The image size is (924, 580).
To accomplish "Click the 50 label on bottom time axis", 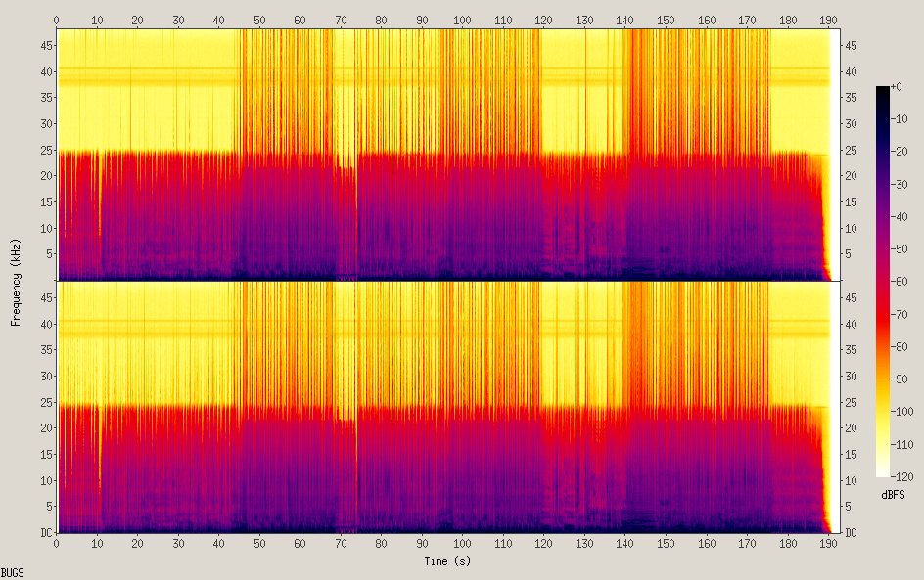I will pos(259,543).
